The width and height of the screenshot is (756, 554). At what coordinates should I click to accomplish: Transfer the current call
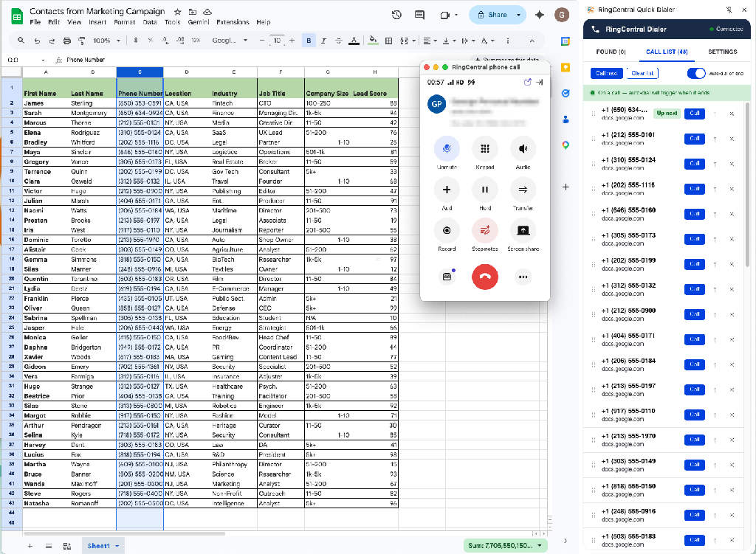523,190
